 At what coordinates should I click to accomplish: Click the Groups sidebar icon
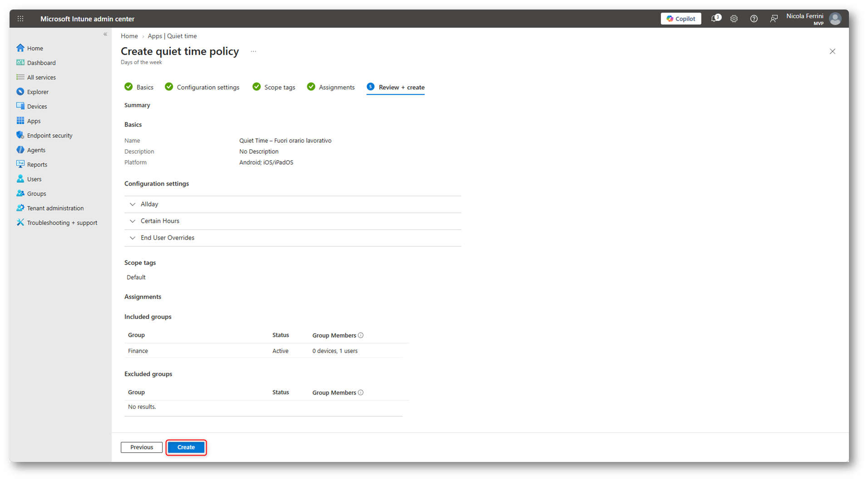20,193
